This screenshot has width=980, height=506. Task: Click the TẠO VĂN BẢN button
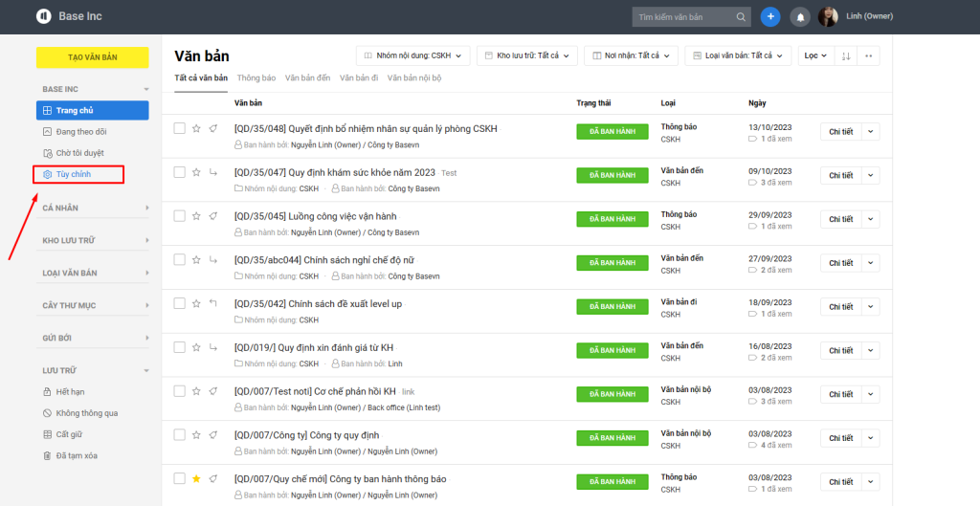tap(93, 57)
